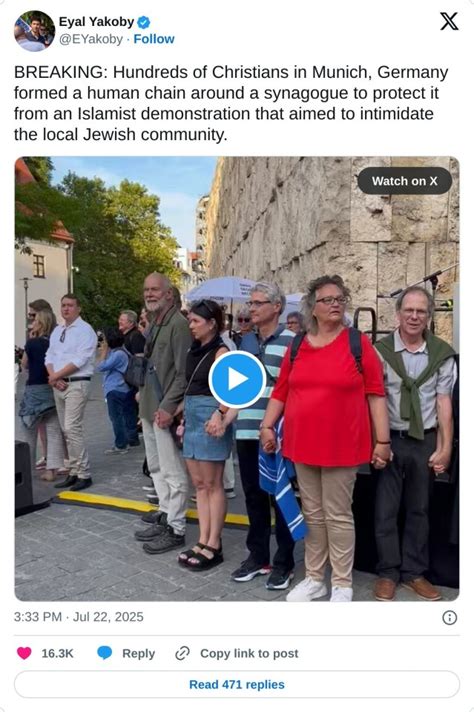Click the 16.3K likes count
Viewport: 474px width, 712px height.
coord(57,653)
